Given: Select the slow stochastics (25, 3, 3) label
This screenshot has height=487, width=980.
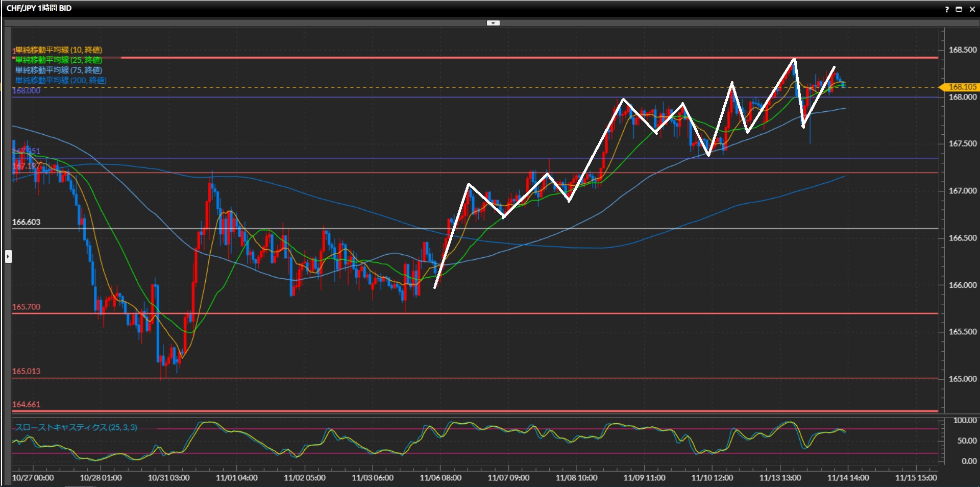Looking at the screenshot, I should pos(76,428).
